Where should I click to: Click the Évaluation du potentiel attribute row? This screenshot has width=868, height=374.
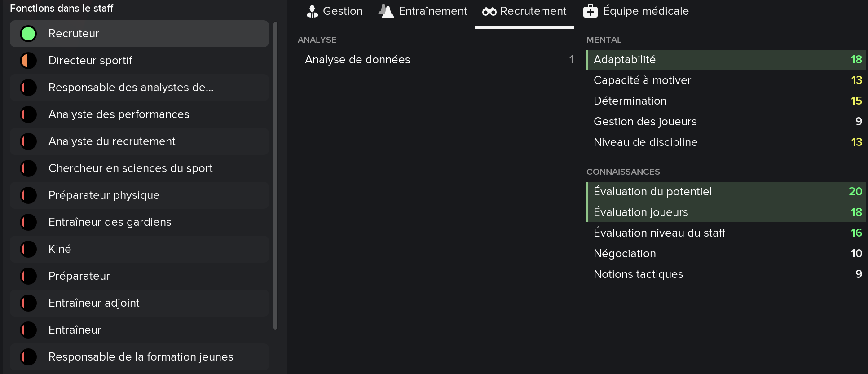726,192
